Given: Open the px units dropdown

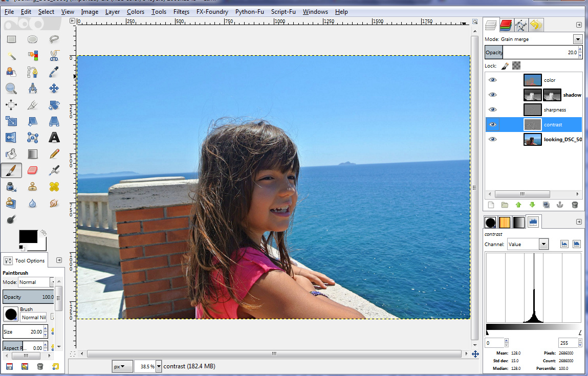Looking at the screenshot, I should pos(122,366).
